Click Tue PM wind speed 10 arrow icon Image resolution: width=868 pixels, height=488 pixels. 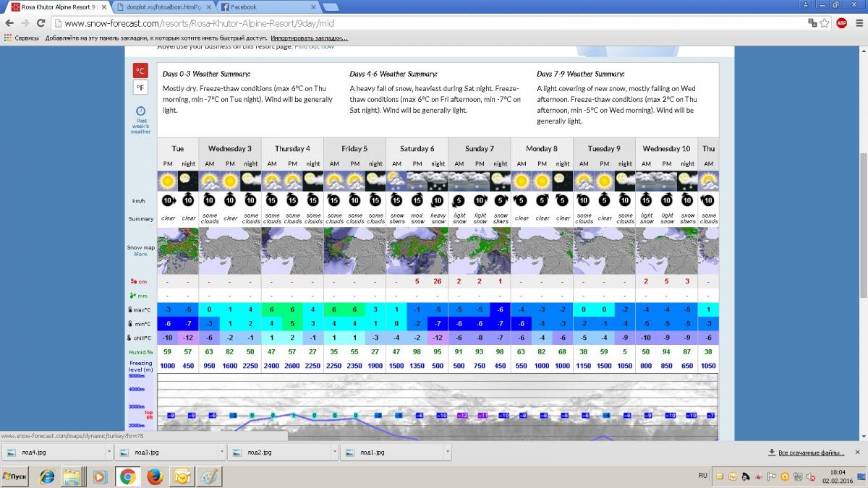(x=168, y=200)
